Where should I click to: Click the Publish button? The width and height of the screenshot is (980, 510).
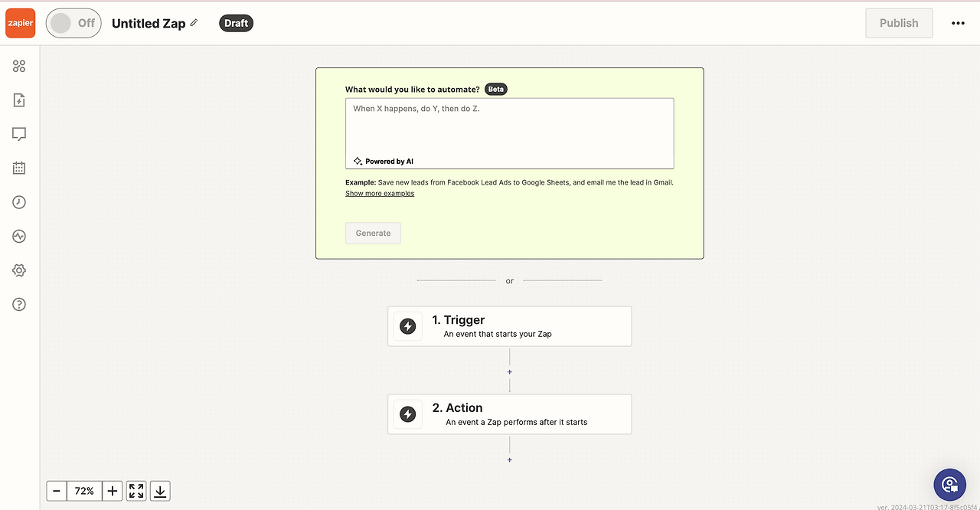(899, 23)
